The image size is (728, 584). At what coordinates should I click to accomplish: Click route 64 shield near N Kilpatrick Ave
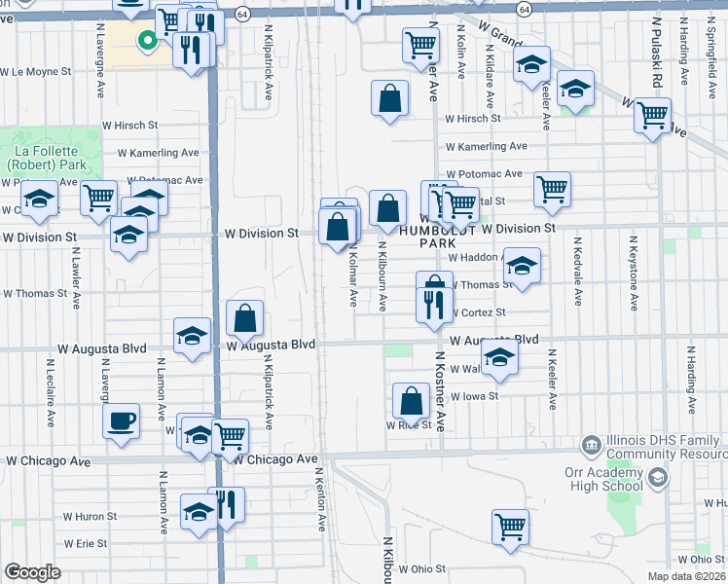click(242, 15)
